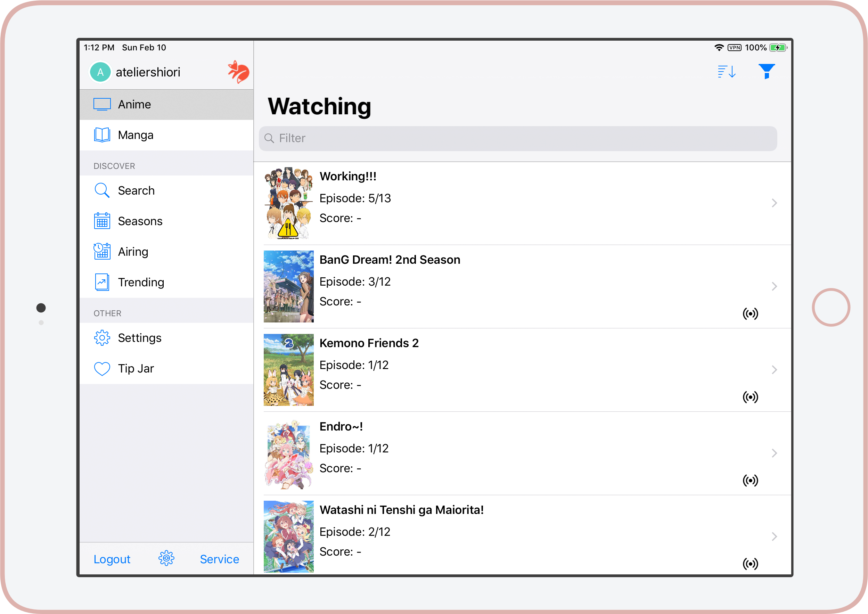Tap the Service button

[x=220, y=559]
